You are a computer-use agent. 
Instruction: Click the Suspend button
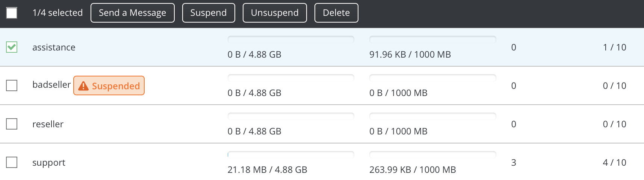209,13
